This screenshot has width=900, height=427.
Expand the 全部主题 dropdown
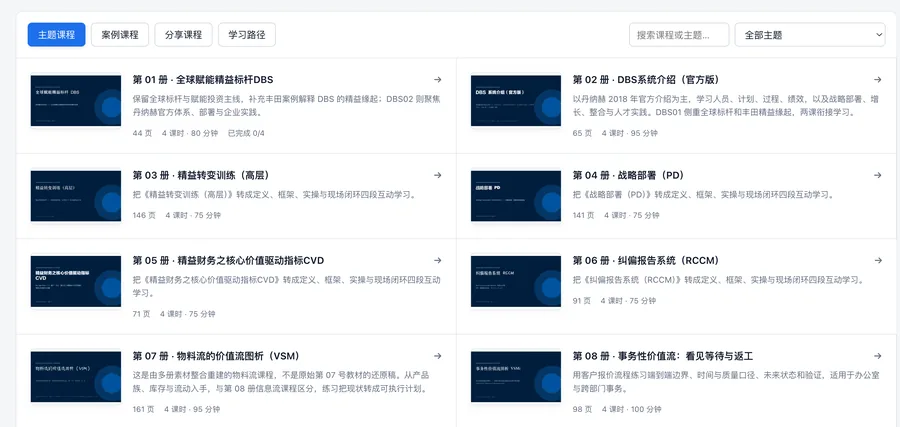coord(810,34)
